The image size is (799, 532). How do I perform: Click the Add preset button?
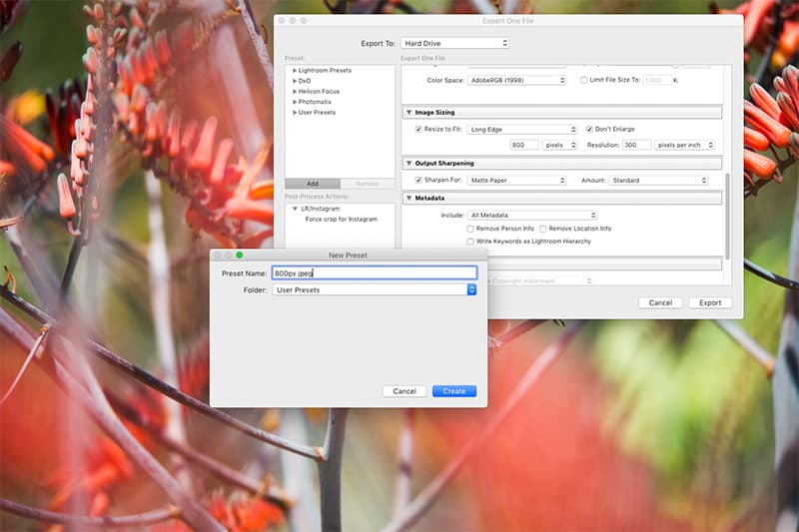coord(313,184)
